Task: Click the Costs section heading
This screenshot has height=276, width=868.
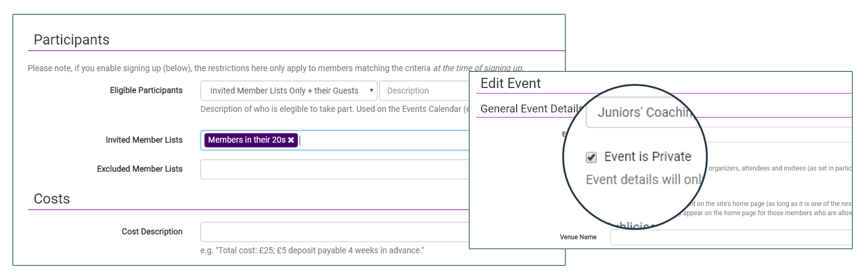Action: [x=52, y=199]
